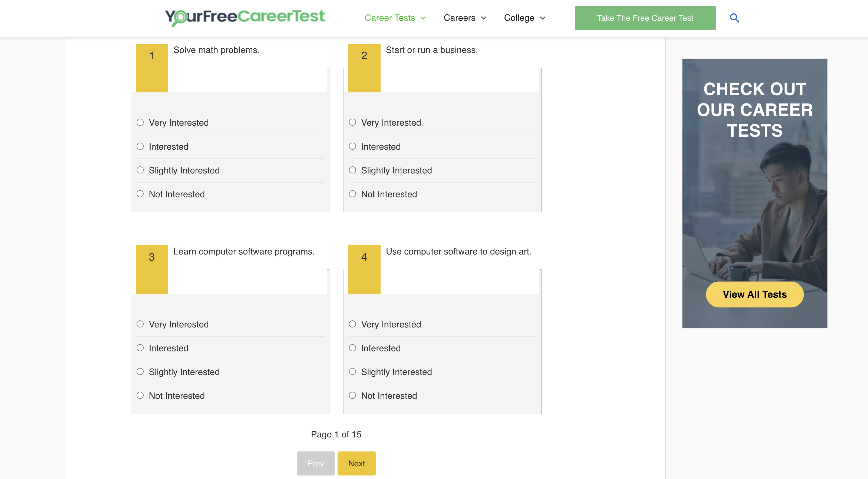Select Interested for solving math problems
The height and width of the screenshot is (479, 868).
tap(140, 146)
